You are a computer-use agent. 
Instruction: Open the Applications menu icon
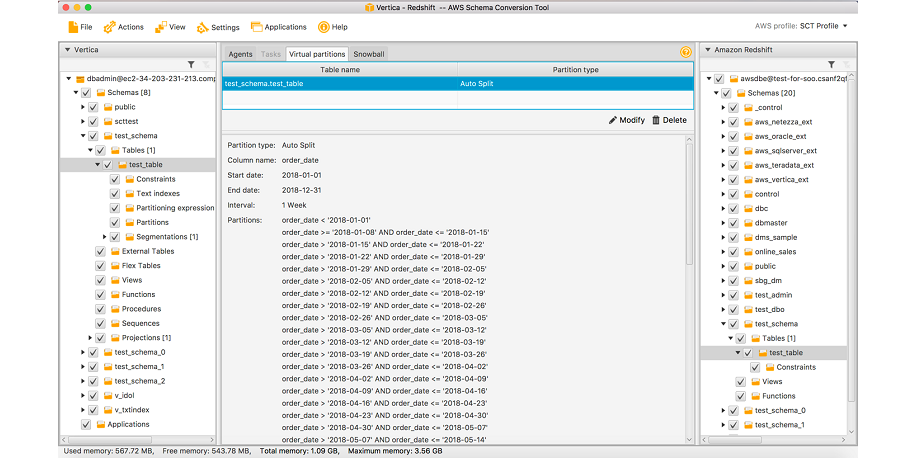pos(256,27)
